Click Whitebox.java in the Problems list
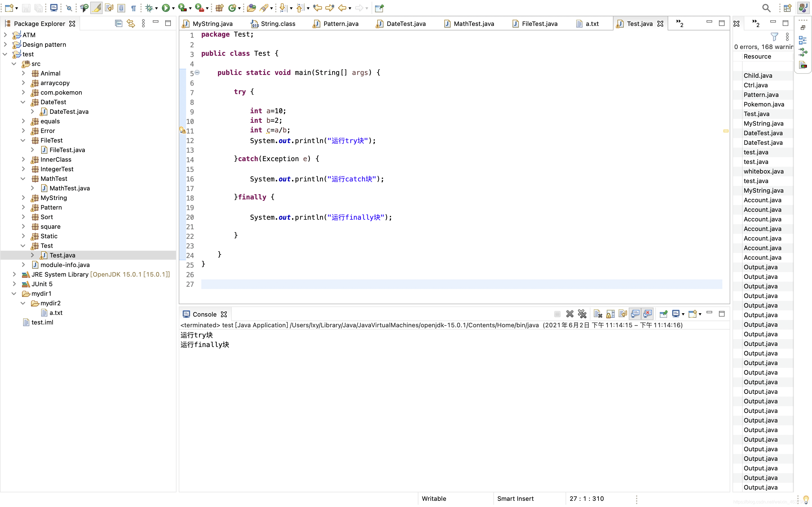The width and height of the screenshot is (812, 507). 763,171
